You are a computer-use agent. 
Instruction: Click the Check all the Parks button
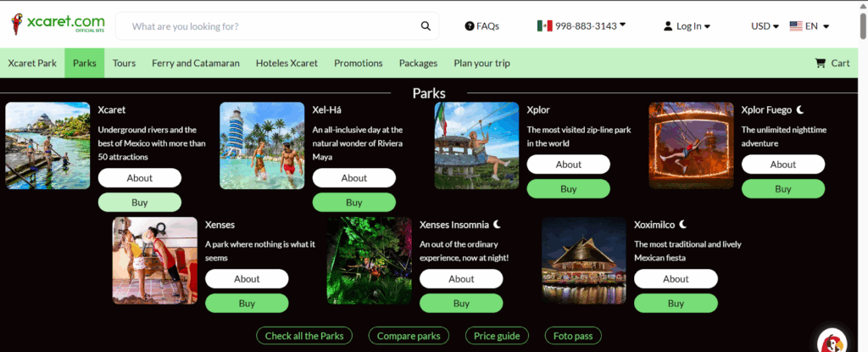[304, 335]
